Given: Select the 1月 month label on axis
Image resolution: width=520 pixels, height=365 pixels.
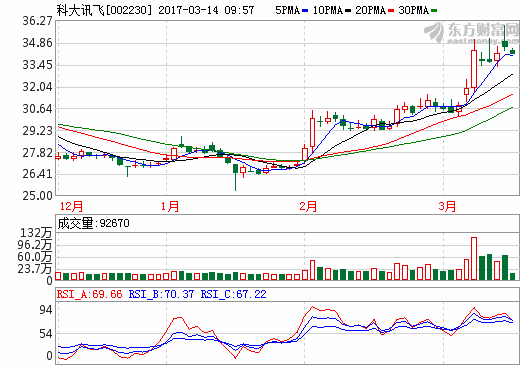Looking at the screenshot, I should point(170,206).
